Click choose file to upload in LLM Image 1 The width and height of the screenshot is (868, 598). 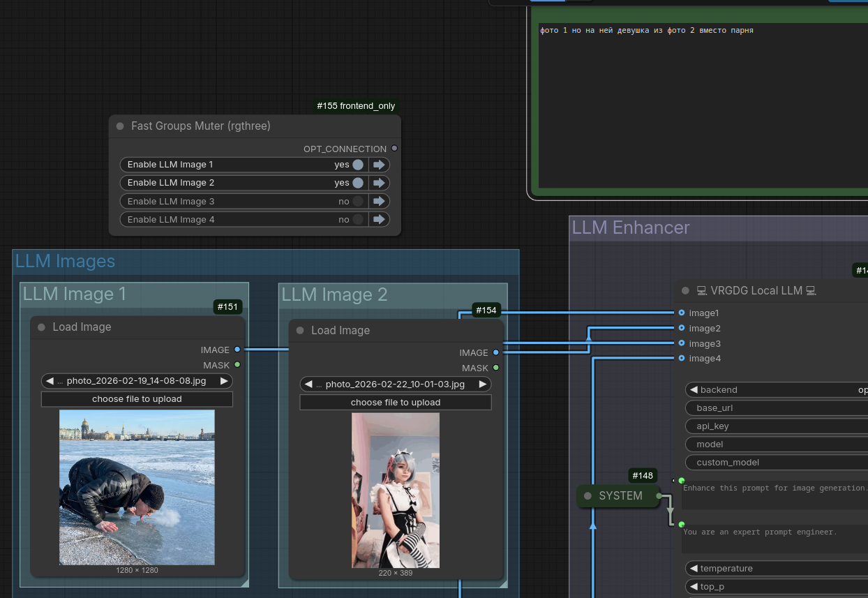(137, 399)
